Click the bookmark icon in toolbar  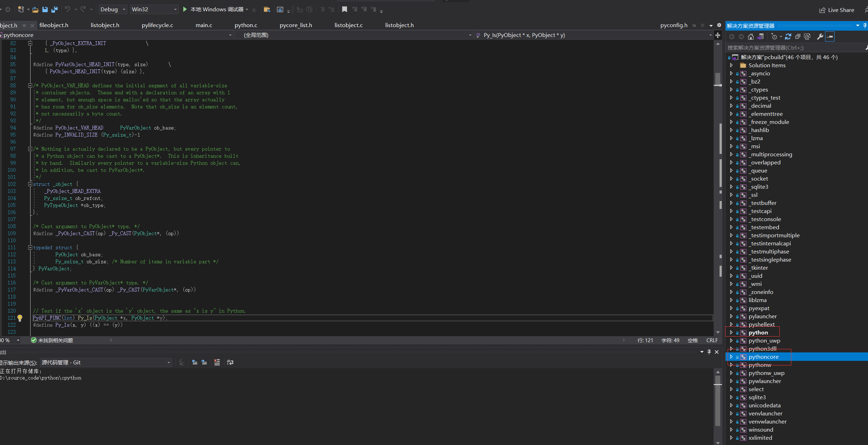[x=344, y=10]
